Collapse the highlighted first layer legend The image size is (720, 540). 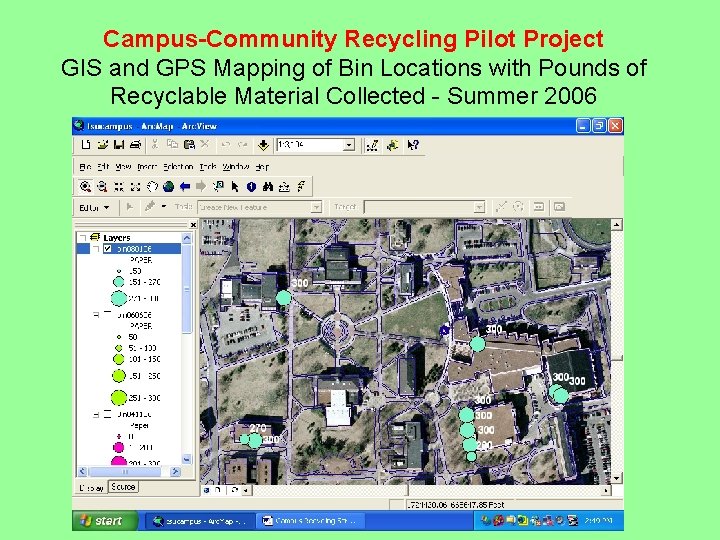(x=96, y=249)
